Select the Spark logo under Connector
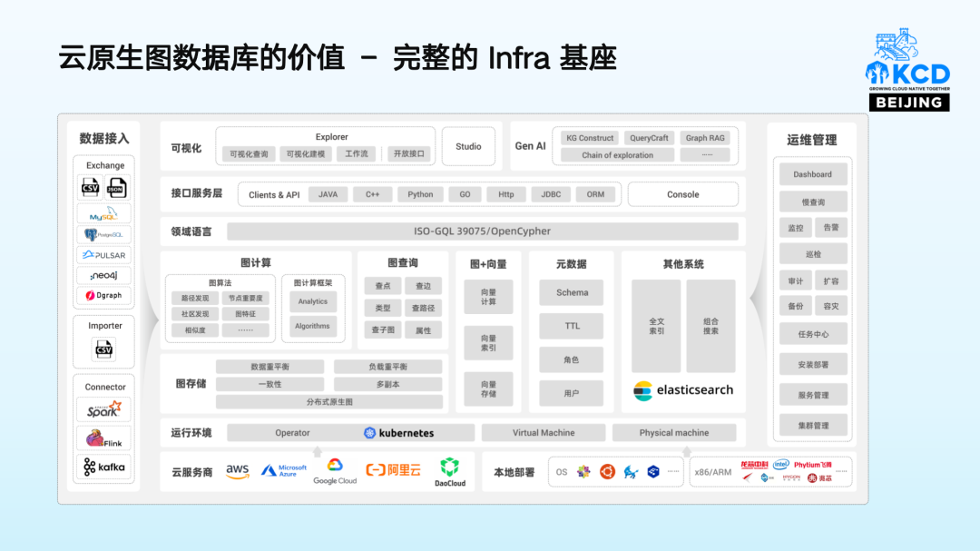 [x=103, y=409]
